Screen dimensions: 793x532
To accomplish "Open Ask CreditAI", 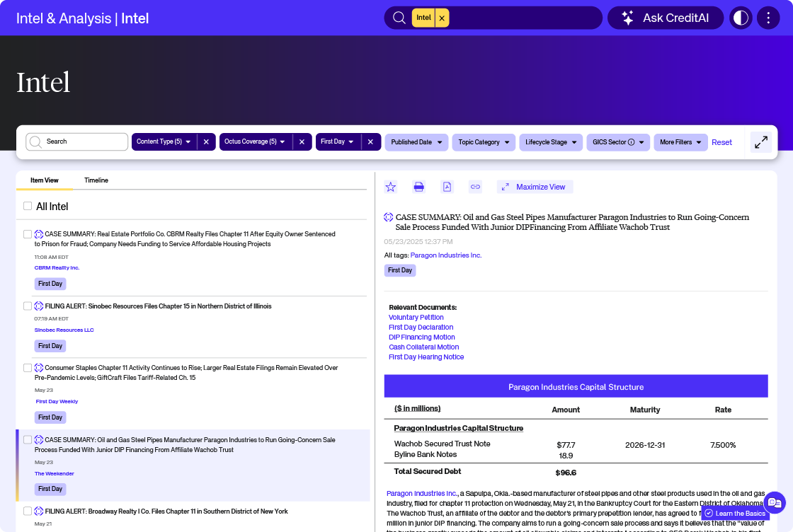I will [x=665, y=18].
